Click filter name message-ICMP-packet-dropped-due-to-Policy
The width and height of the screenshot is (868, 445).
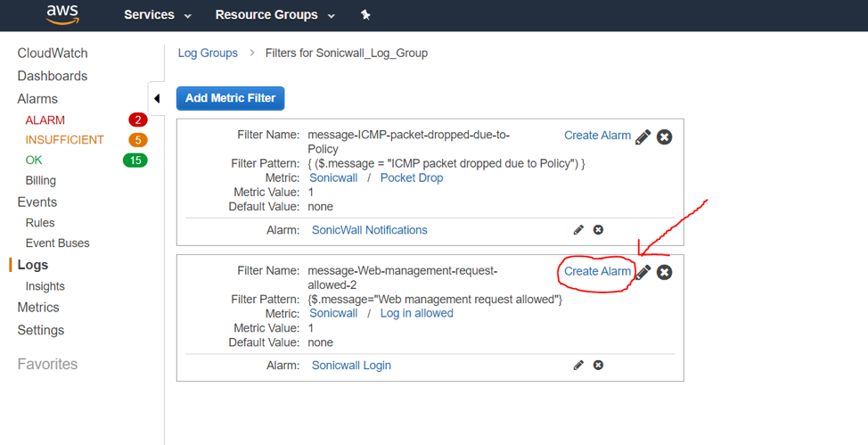(408, 142)
